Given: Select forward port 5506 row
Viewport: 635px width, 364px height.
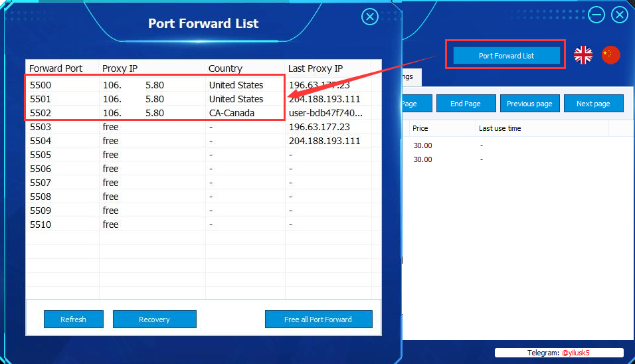Looking at the screenshot, I should click(203, 169).
